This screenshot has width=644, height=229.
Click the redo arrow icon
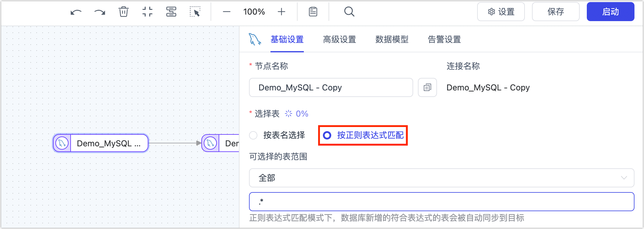click(x=100, y=12)
